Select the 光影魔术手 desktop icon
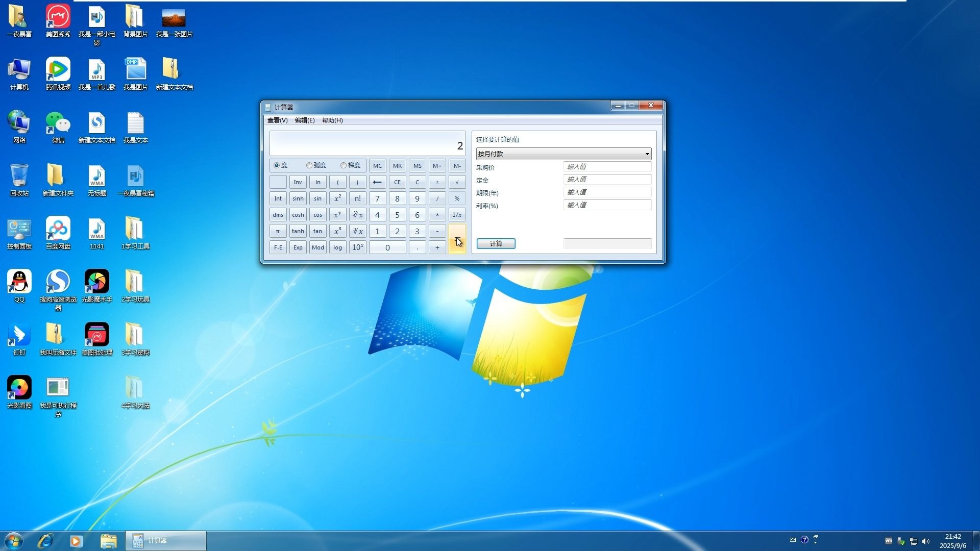980x551 pixels. pos(96,286)
